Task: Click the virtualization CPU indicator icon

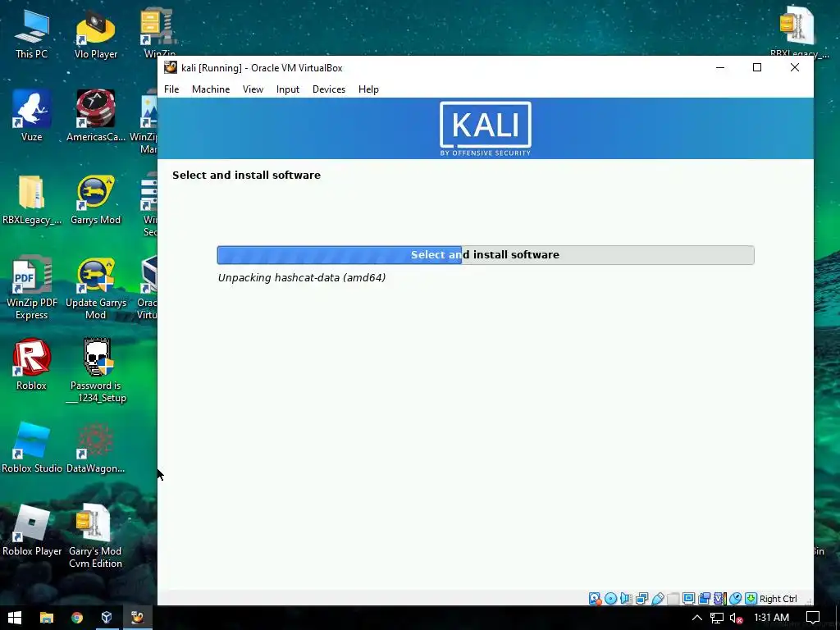Action: pyautogui.click(x=720, y=598)
